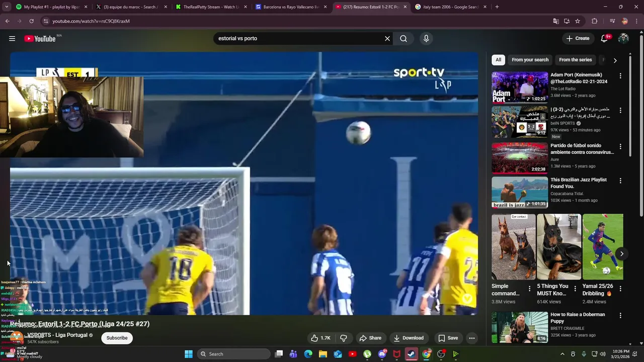Open Chrome tab search dropdown
The image size is (644, 362).
click(x=7, y=7)
